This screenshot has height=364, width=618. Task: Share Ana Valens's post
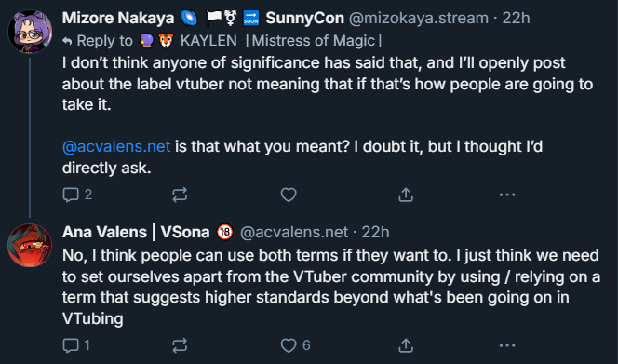tap(406, 345)
